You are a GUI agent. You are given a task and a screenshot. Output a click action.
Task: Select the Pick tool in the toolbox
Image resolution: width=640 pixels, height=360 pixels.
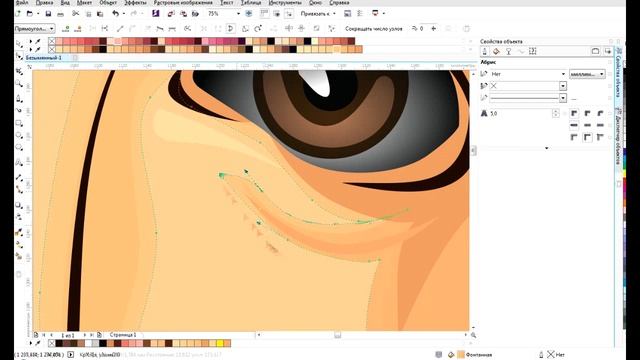[x=19, y=43]
